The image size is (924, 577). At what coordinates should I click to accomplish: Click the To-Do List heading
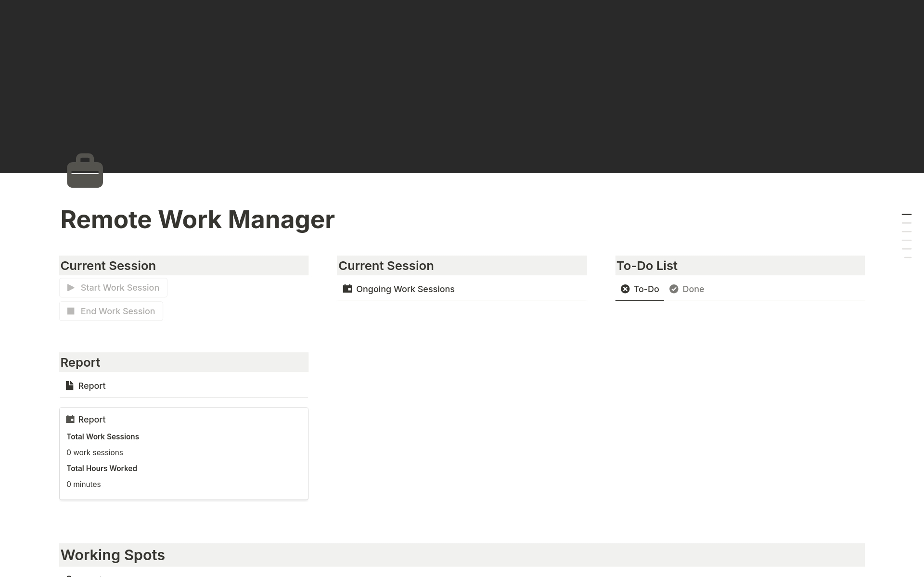tap(647, 266)
